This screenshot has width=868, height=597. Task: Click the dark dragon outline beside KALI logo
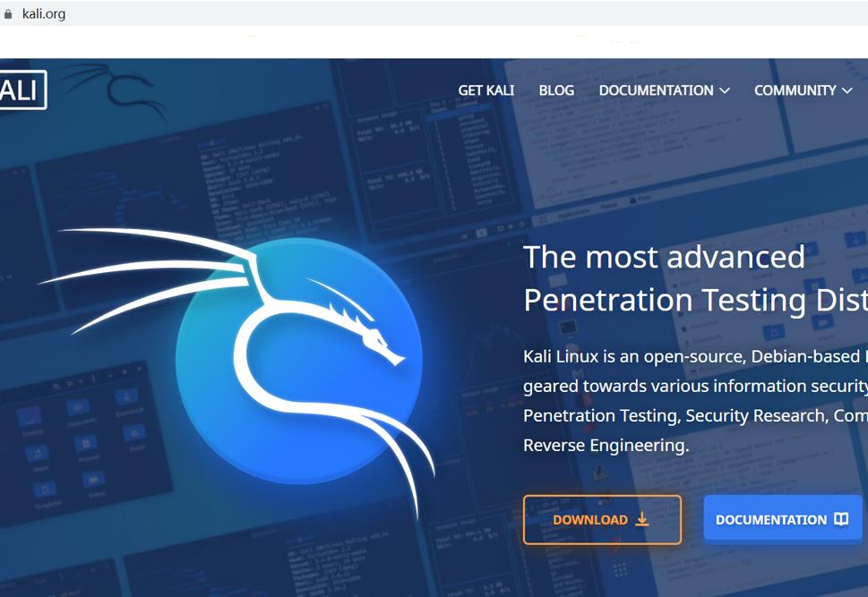[x=114, y=90]
